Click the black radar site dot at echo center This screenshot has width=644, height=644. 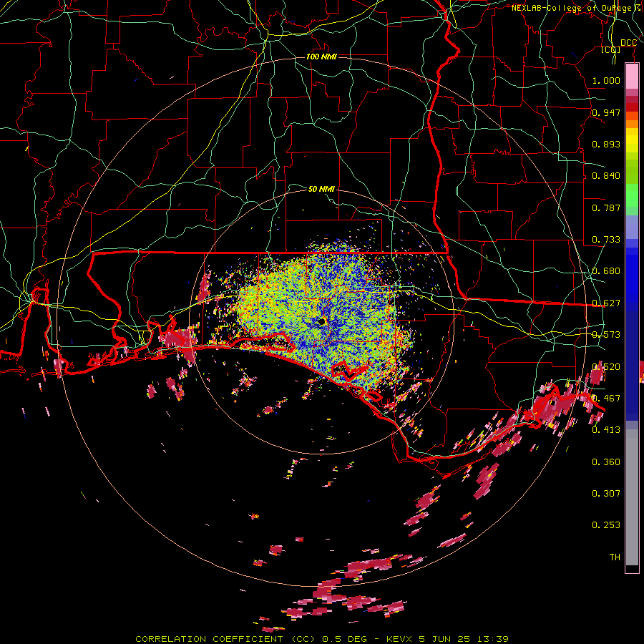[x=322, y=321]
